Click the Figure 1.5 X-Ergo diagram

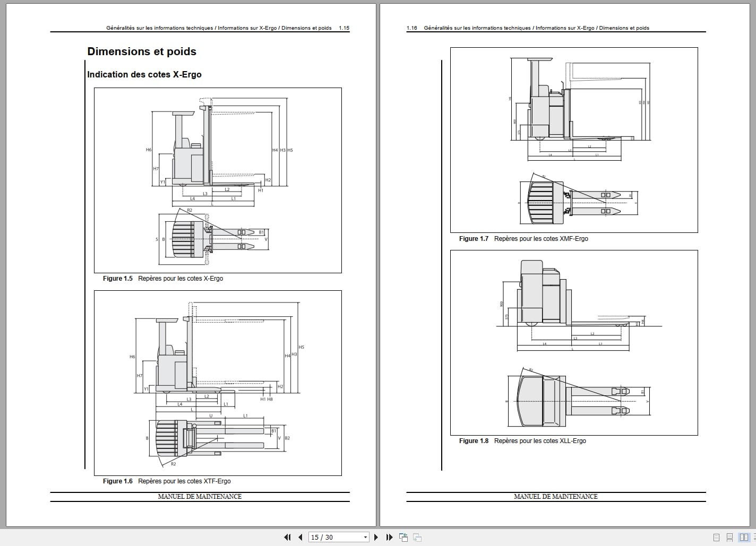tap(218, 180)
